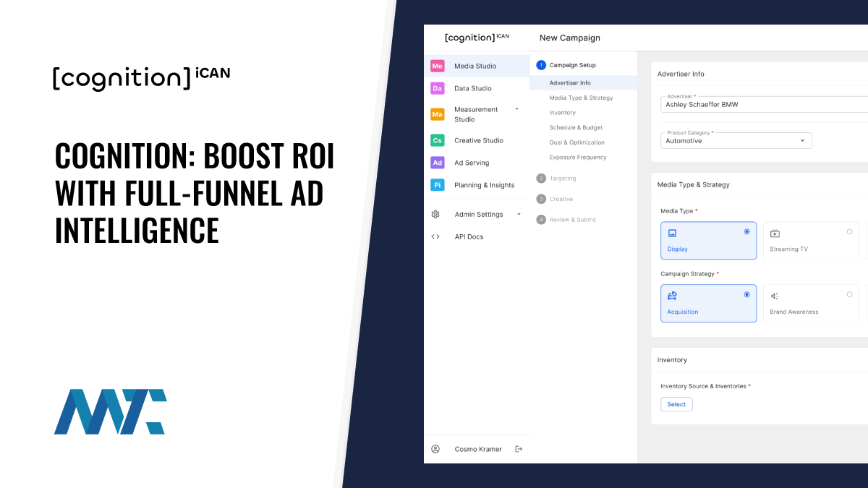
Task: Select Media Studio menu label
Action: 475,66
